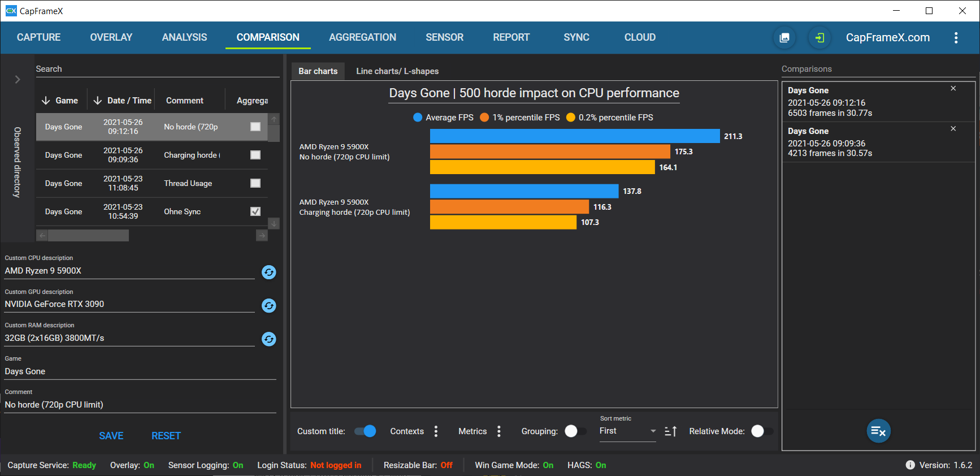Open the CapFrameX.com link
This screenshot has width=980, height=476.
pyautogui.click(x=888, y=37)
